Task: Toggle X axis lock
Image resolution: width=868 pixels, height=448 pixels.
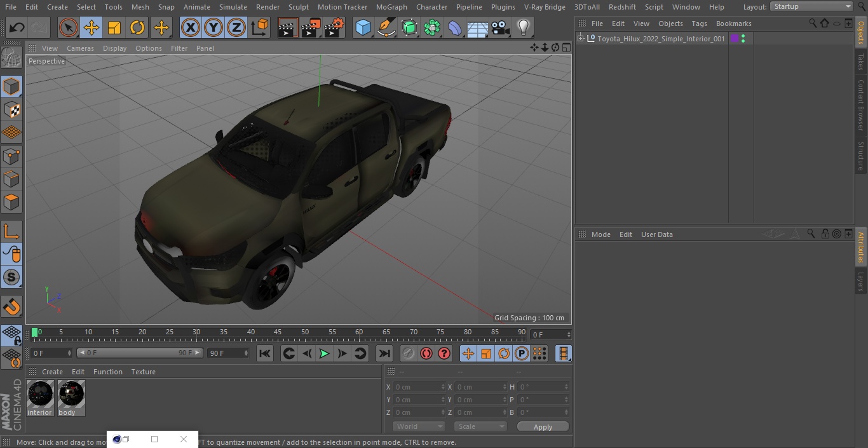Action: (191, 27)
